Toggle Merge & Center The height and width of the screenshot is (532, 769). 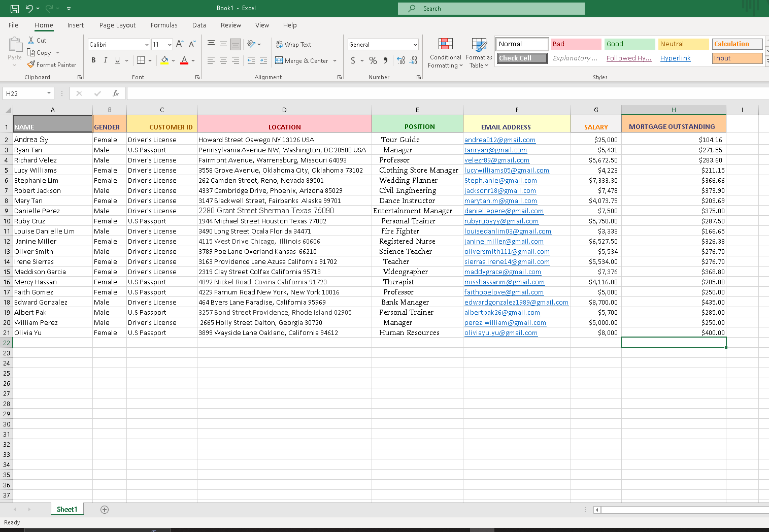302,60
